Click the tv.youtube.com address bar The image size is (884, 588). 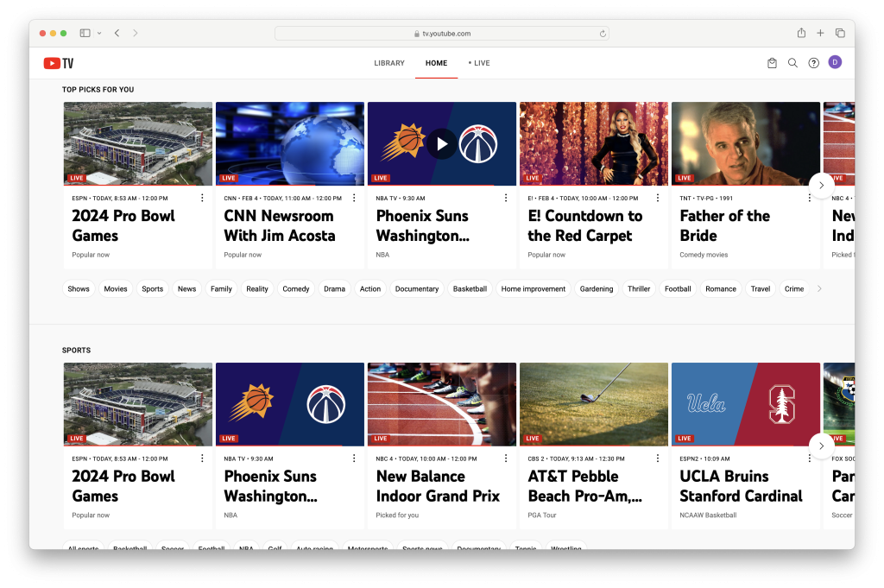pos(441,34)
